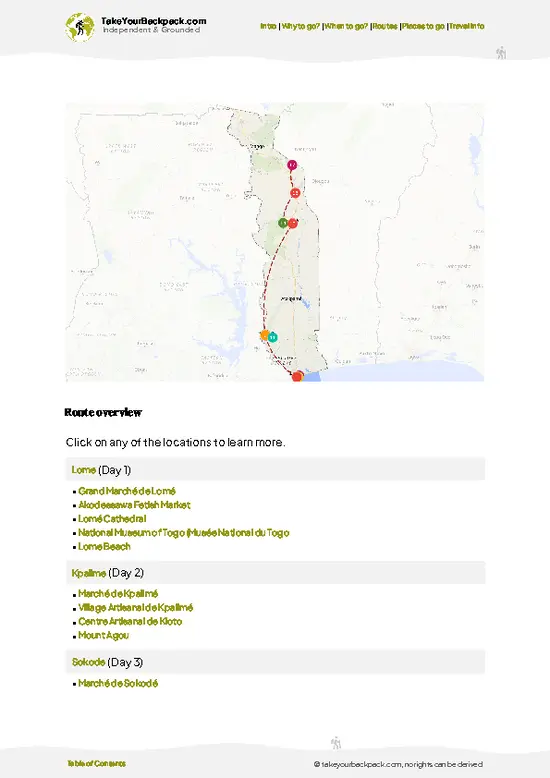This screenshot has width=550, height=778.
Task: Click the hiker icon below the header navigation
Action: tap(501, 53)
